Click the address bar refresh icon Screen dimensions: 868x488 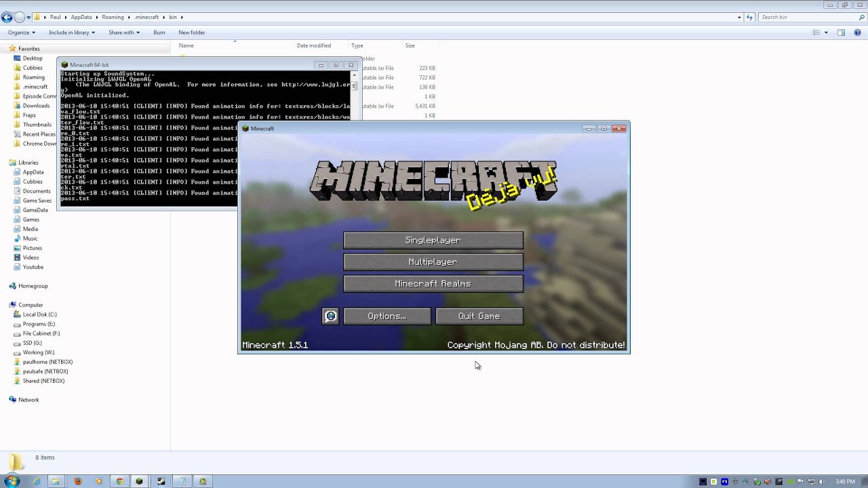pos(749,17)
